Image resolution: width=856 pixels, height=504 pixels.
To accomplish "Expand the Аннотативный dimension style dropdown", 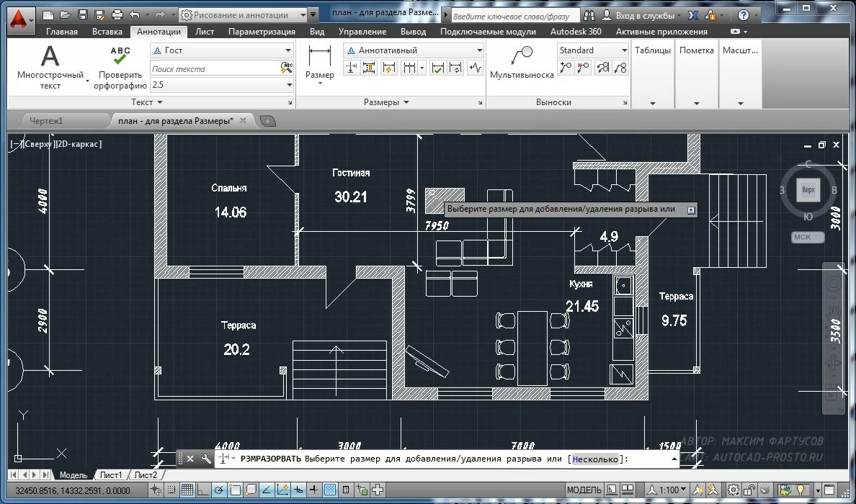I will 479,50.
